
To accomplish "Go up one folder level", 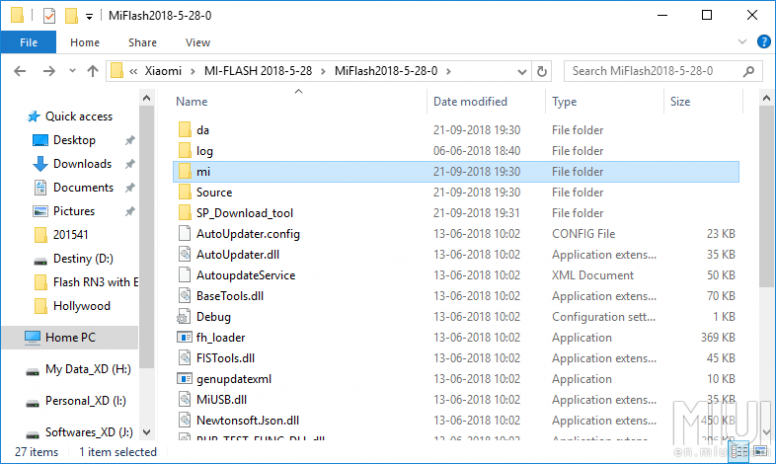I will [x=93, y=71].
